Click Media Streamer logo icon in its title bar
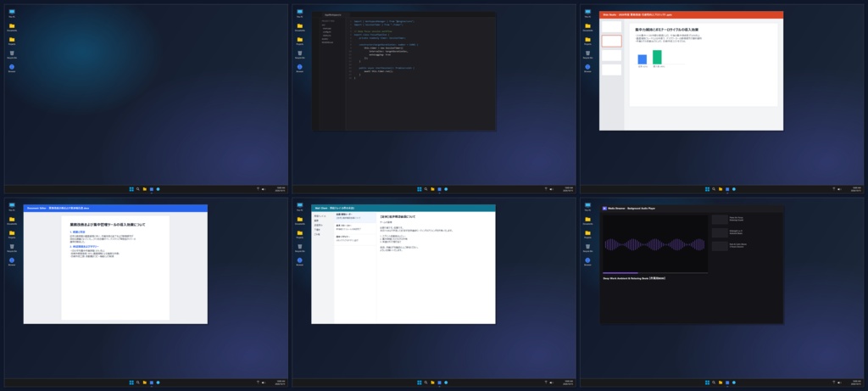 click(604, 209)
